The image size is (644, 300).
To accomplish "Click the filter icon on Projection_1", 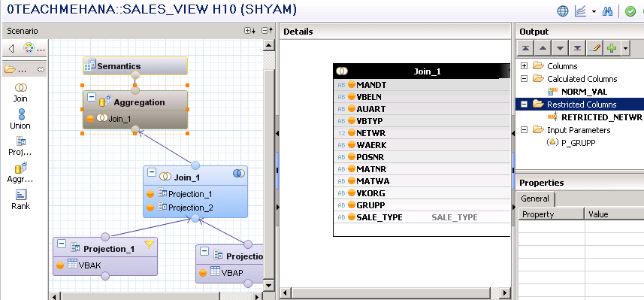I will [x=149, y=244].
